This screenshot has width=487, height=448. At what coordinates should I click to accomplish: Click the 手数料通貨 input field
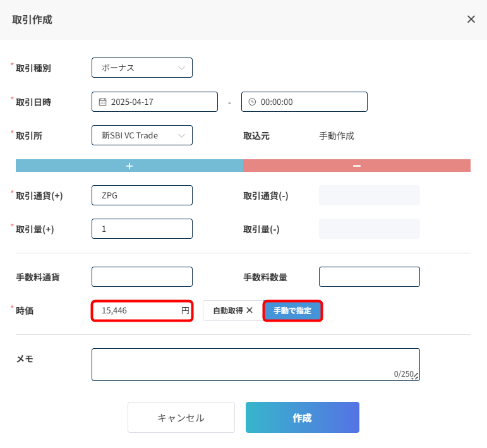142,277
